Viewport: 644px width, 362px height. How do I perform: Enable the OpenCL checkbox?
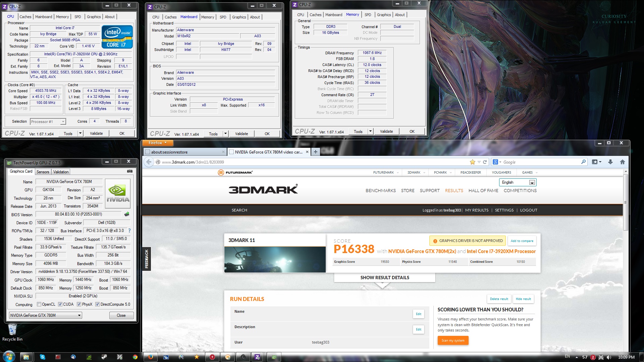point(39,304)
